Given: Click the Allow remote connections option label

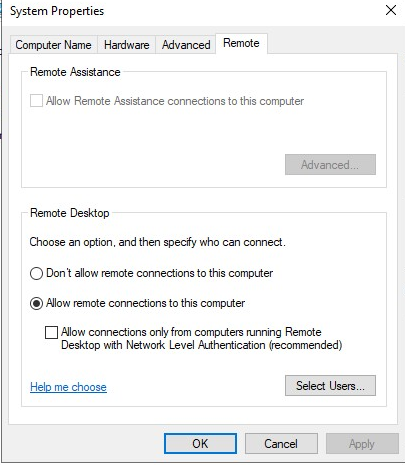Looking at the screenshot, I should point(145,303).
